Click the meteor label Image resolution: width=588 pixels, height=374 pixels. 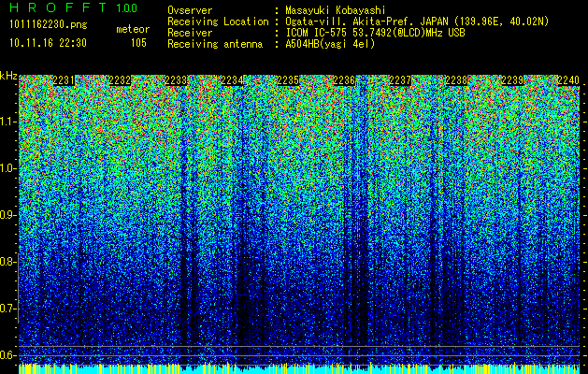pos(133,29)
